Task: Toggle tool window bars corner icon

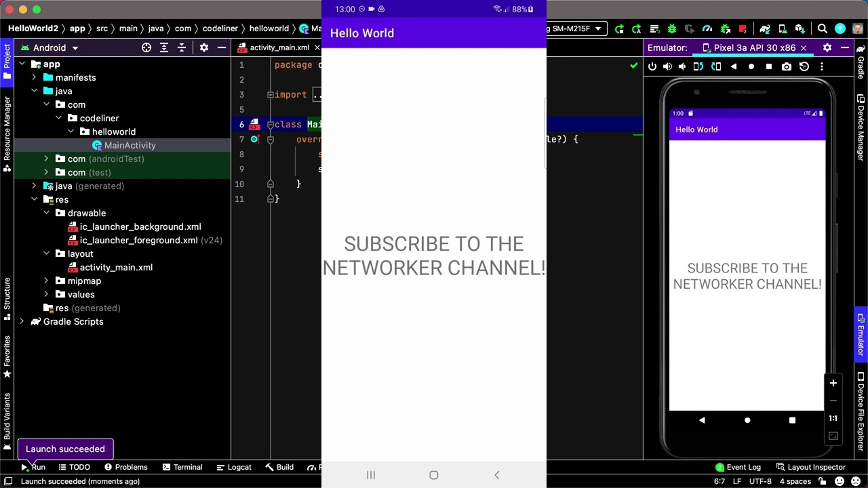Action: [8, 481]
